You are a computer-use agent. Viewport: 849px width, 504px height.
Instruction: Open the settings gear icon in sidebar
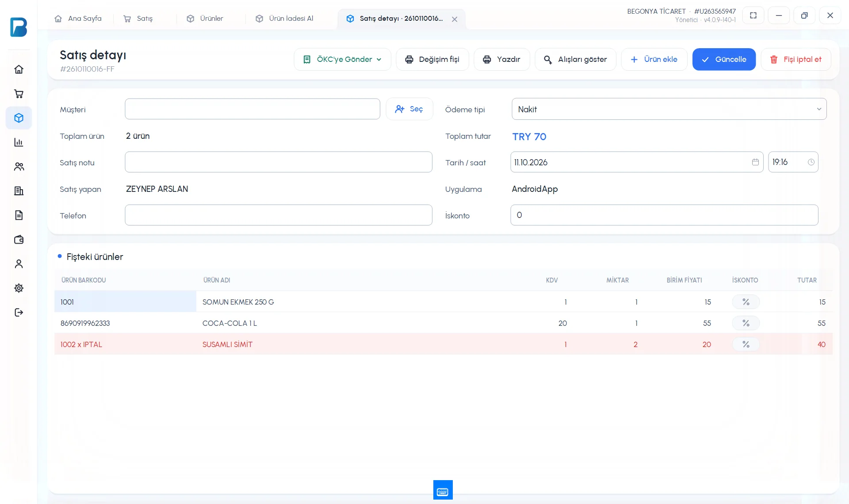[x=19, y=288]
